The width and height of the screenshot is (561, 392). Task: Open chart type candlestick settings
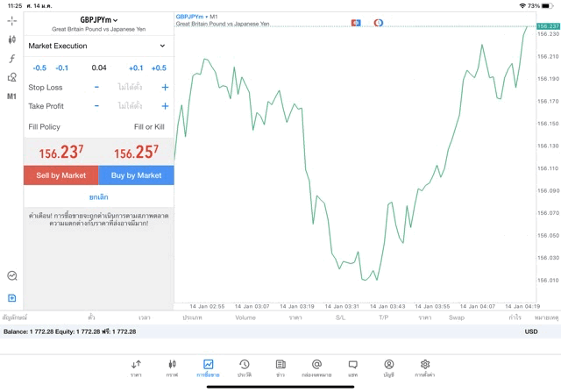tap(11, 39)
